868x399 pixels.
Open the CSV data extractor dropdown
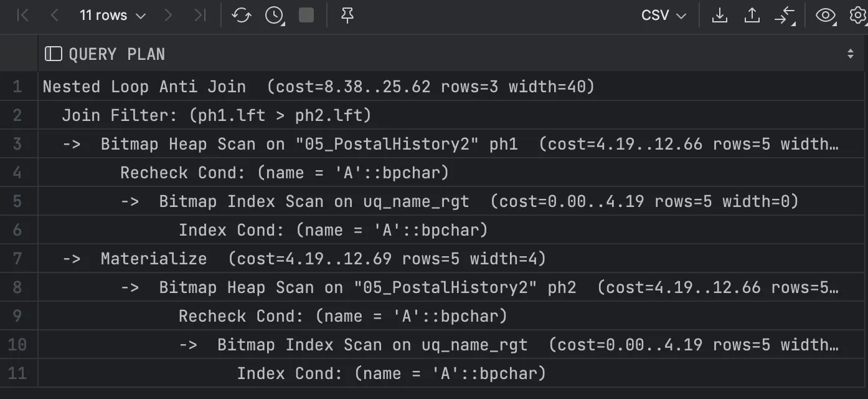click(x=664, y=16)
